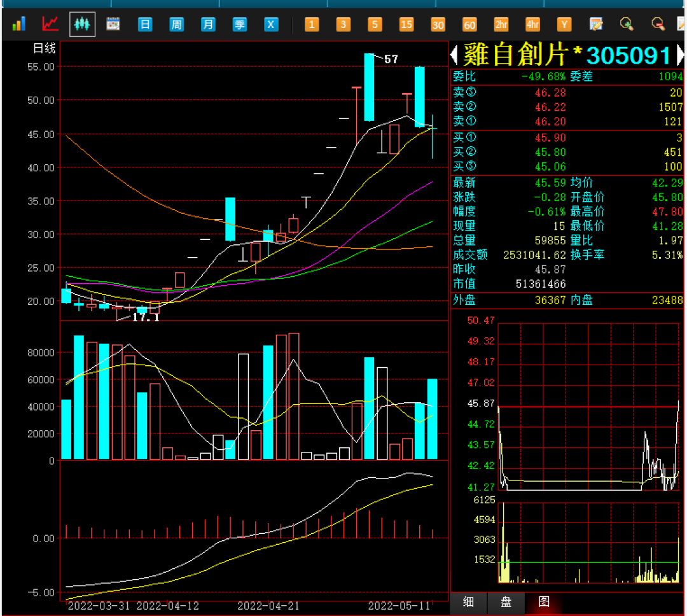Click the 卖② price 46.22
The image size is (687, 616).
click(550, 108)
